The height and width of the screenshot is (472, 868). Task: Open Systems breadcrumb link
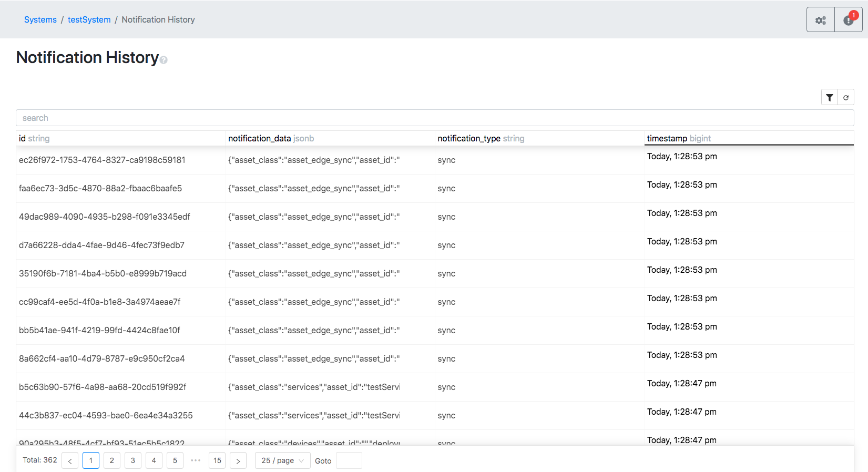pos(40,19)
